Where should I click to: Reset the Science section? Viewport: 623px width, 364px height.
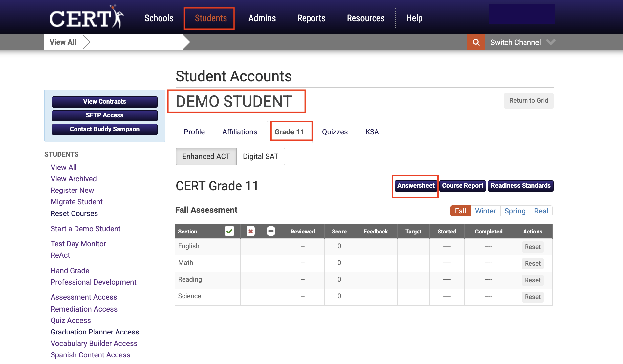[532, 297]
